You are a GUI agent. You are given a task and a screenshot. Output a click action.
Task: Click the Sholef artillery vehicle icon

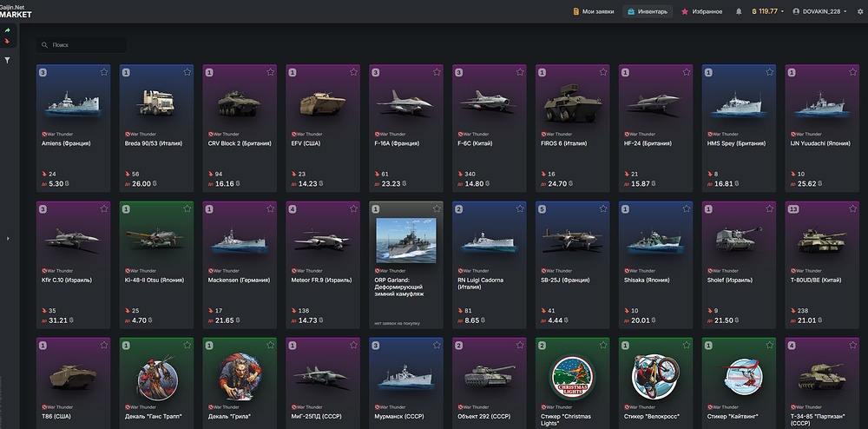[739, 239]
